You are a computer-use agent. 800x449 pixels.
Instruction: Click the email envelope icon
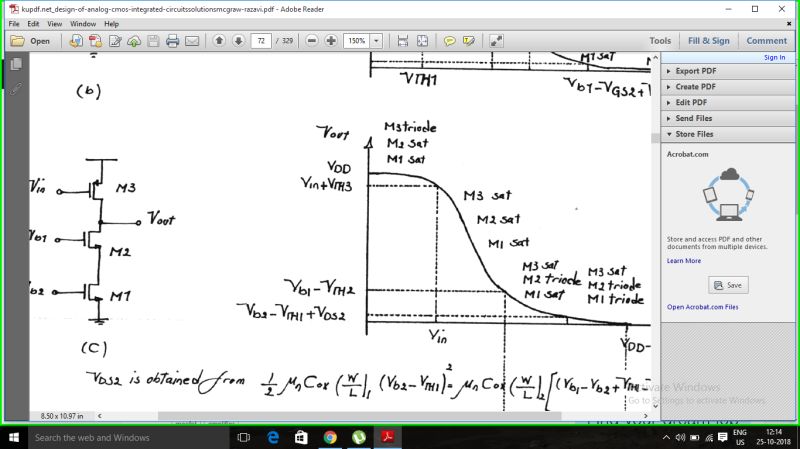(x=192, y=41)
